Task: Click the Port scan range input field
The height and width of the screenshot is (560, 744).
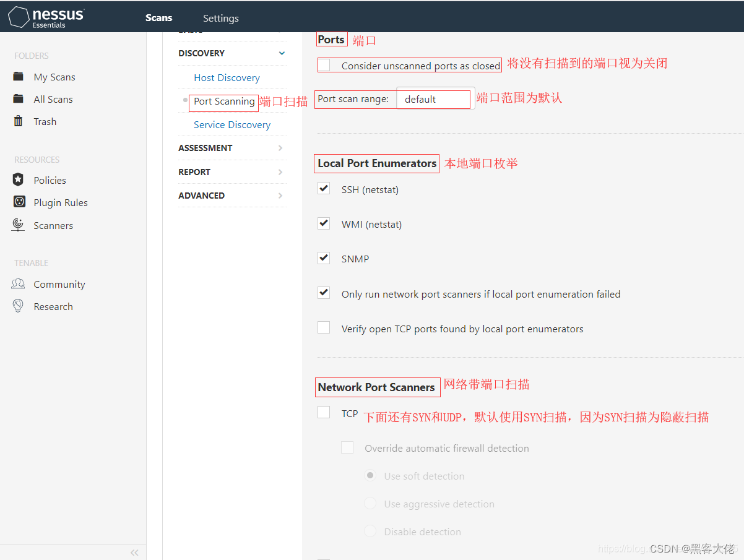Action: 436,99
